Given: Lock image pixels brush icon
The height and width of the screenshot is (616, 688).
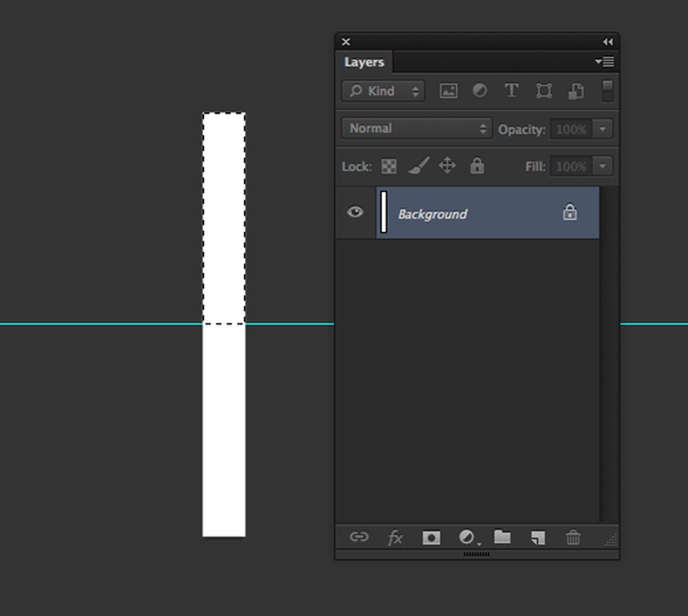Looking at the screenshot, I should (419, 166).
